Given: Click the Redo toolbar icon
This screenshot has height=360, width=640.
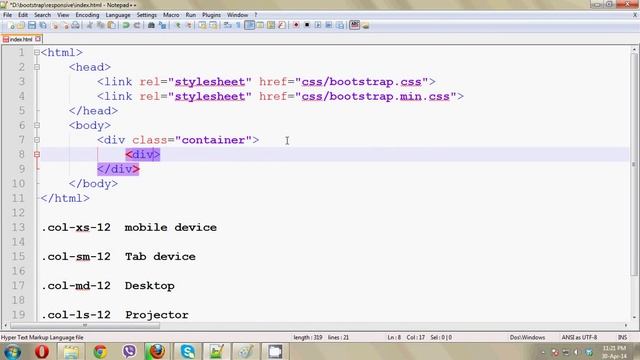Looking at the screenshot, I should (137, 25).
